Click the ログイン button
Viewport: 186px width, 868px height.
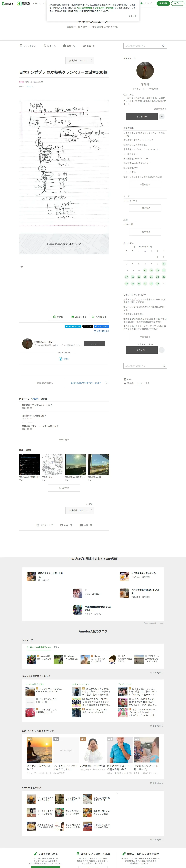(x=178, y=3)
